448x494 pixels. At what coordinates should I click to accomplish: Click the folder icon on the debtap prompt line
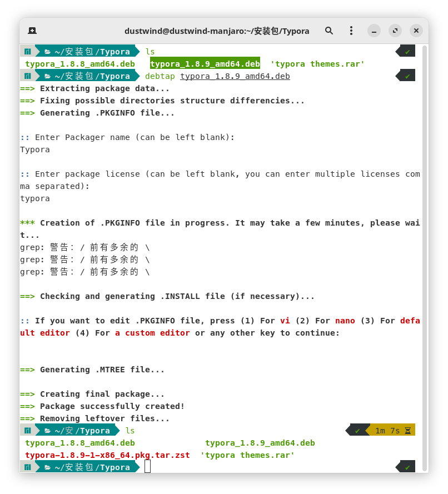47,76
